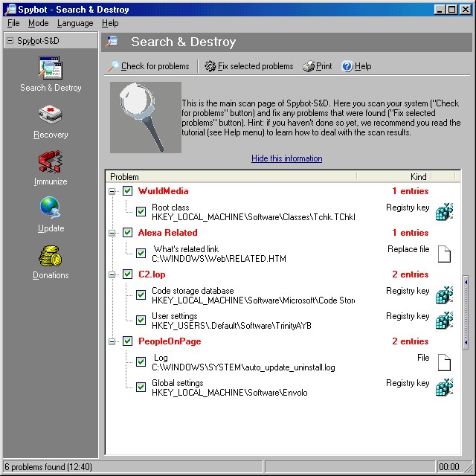Click the registry icon for Global settings
Viewport: 476px width, 476px height.
(444, 387)
